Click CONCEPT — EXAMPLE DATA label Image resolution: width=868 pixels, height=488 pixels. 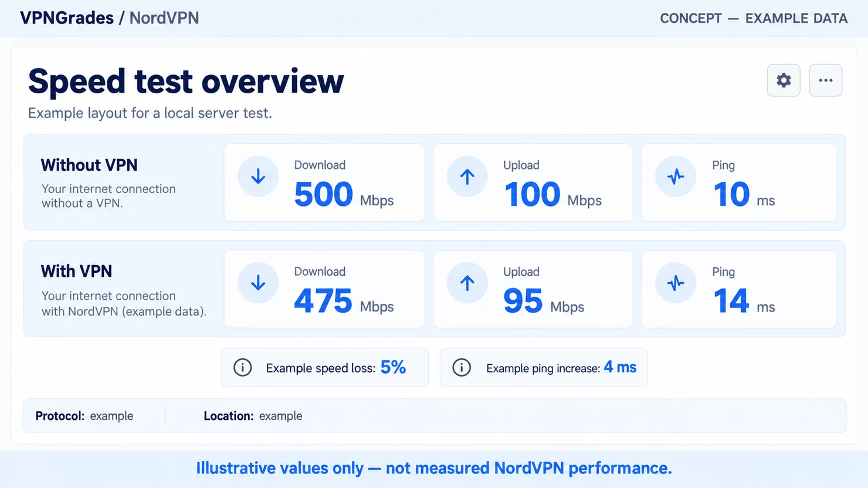(x=754, y=18)
